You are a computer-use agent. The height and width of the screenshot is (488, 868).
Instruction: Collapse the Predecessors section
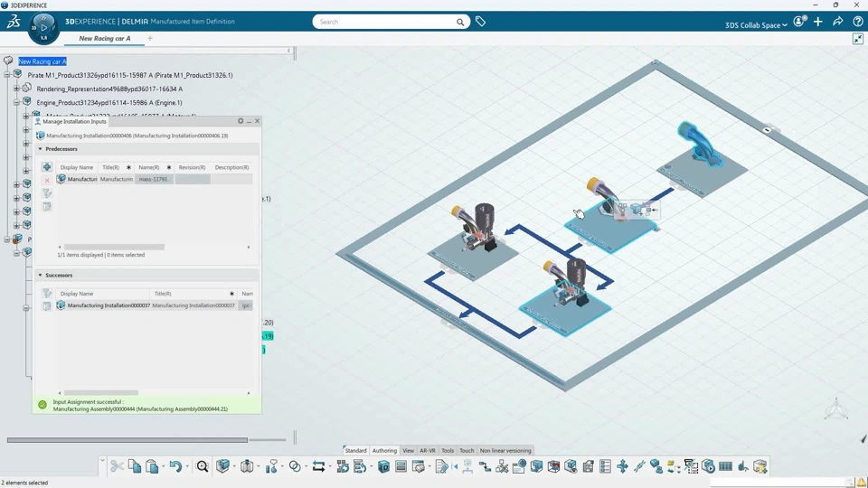click(40, 149)
